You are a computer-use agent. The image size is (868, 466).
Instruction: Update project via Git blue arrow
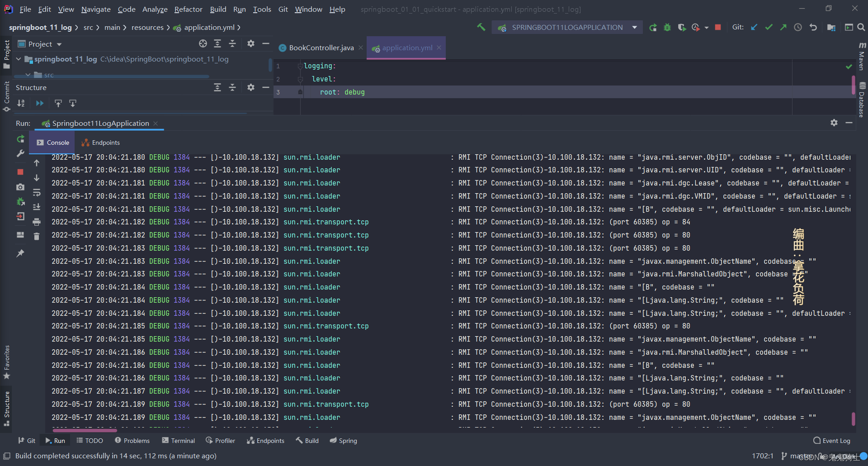click(x=754, y=28)
